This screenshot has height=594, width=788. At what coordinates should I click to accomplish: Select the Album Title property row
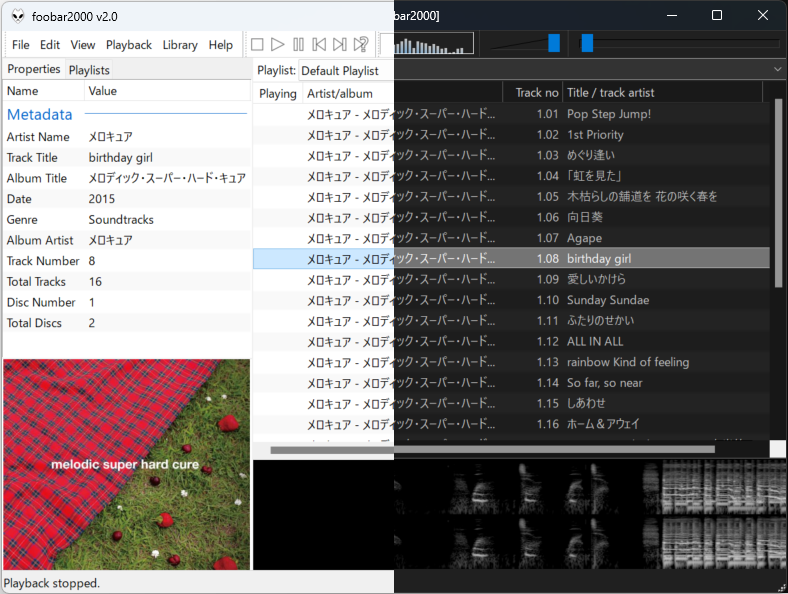[127, 178]
